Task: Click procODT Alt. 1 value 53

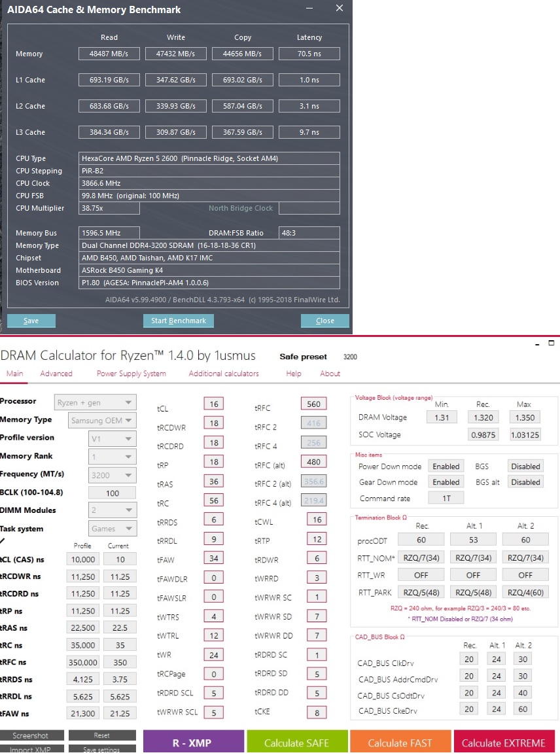Action: [474, 540]
